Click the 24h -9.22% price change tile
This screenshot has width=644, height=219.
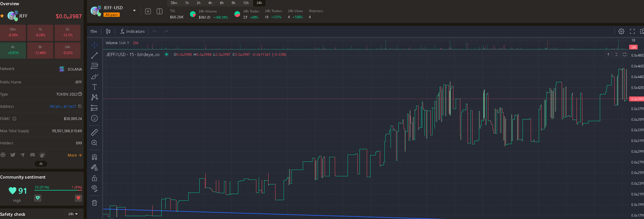(69, 50)
